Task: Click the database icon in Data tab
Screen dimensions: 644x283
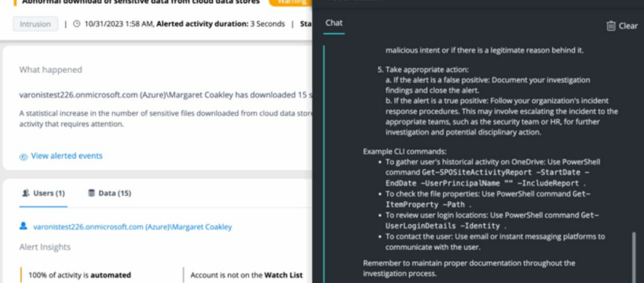Action: pyautogui.click(x=92, y=193)
